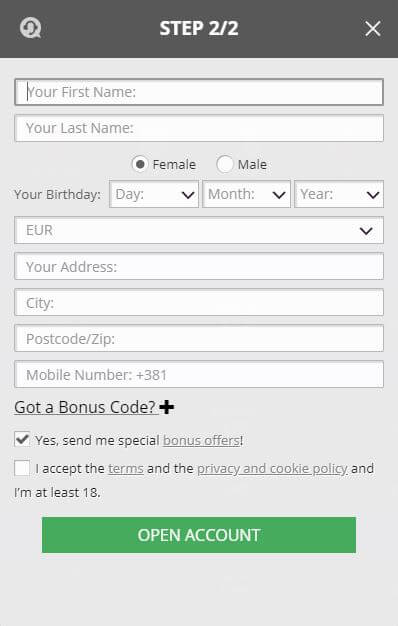The width and height of the screenshot is (398, 626).
Task: Uncheck the special bonus offers checkbox
Action: point(22,439)
